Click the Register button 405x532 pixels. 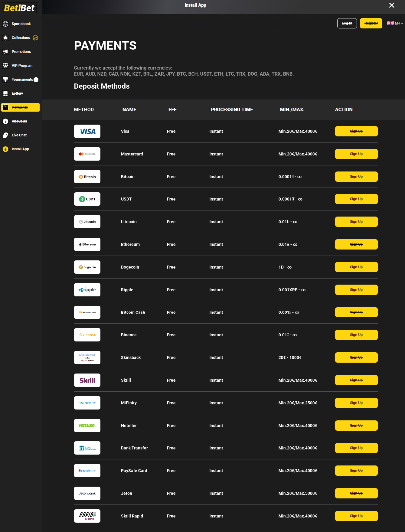coord(371,23)
